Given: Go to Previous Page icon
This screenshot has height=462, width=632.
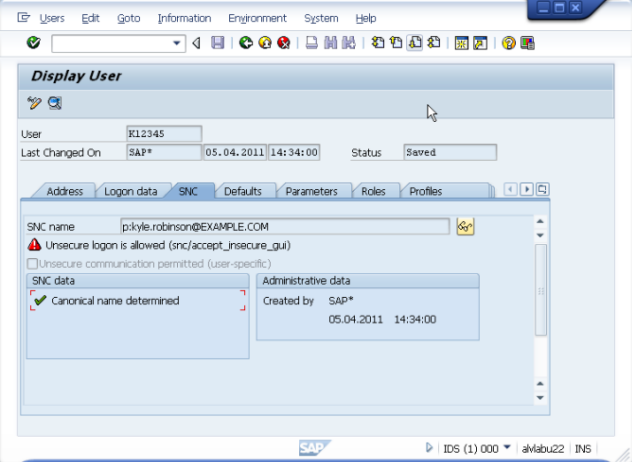Looking at the screenshot, I should click(x=396, y=43).
